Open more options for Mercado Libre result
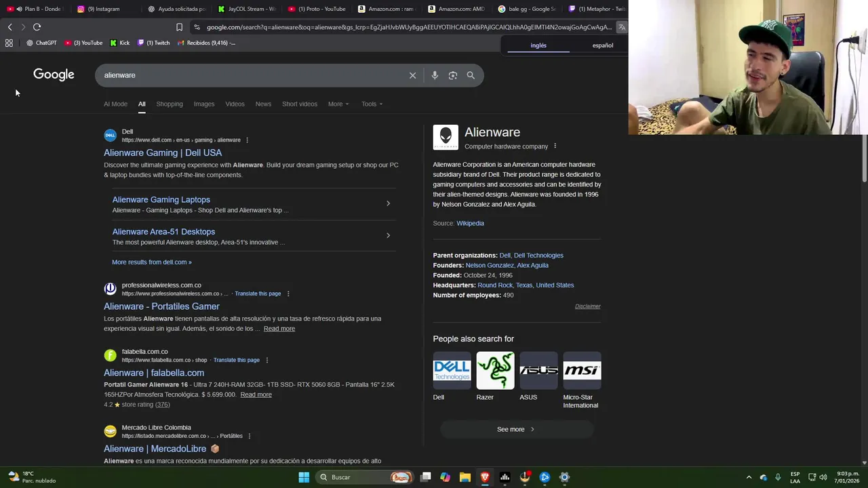The image size is (868, 488). pyautogui.click(x=250, y=436)
